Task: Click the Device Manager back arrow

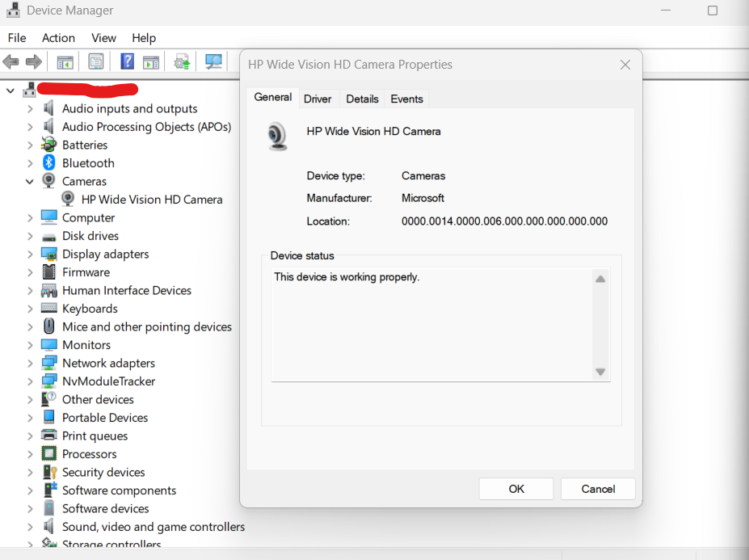Action: (11, 61)
